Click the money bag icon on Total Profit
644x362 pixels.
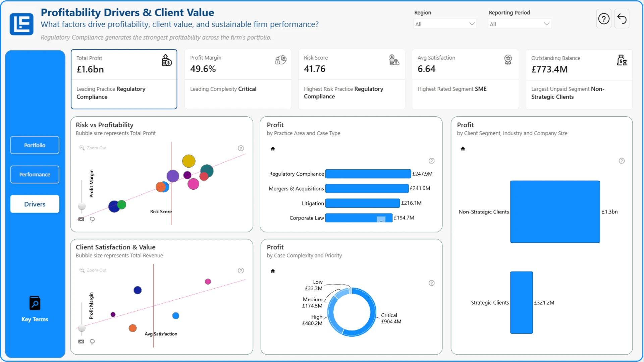167,60
